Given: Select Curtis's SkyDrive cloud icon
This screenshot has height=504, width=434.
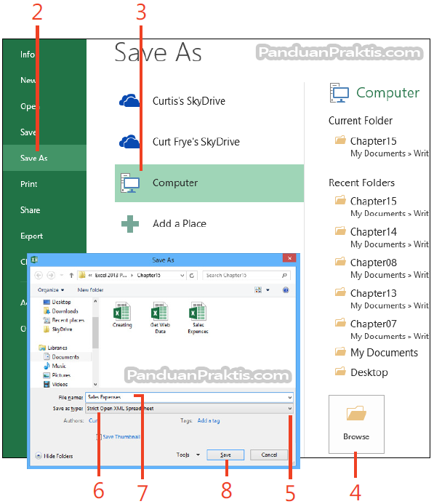Looking at the screenshot, I should point(129,100).
